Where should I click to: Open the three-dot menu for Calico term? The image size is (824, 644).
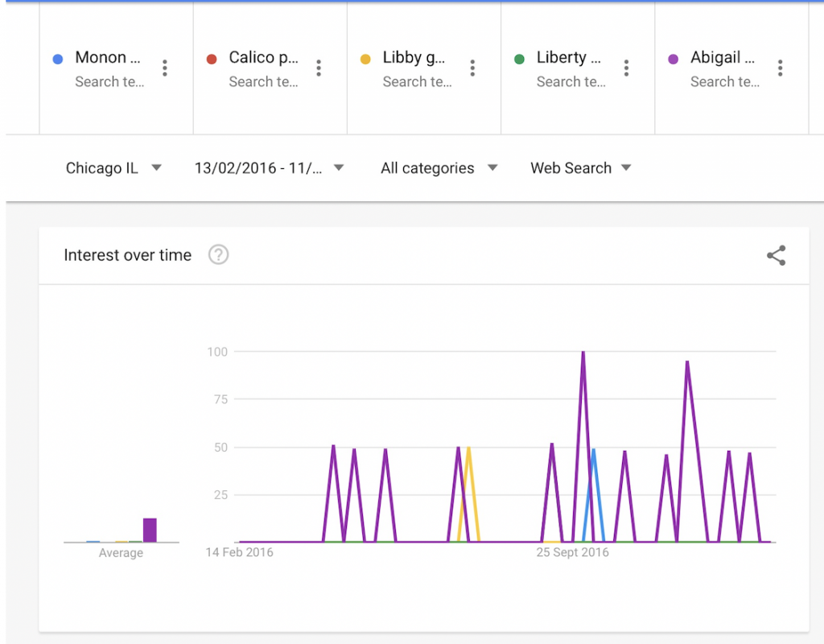(x=319, y=68)
